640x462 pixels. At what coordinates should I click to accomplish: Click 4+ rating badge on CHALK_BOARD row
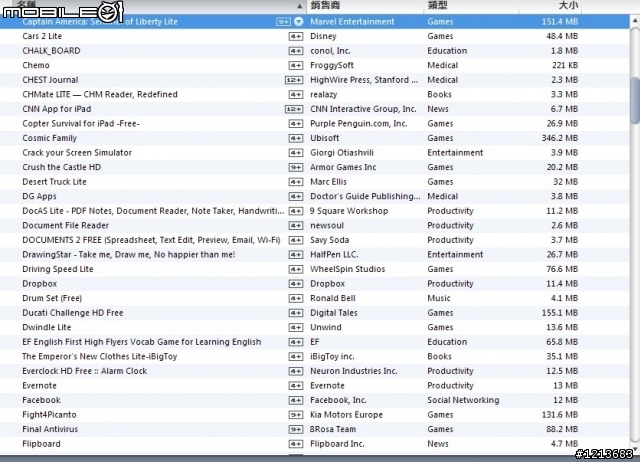pos(296,51)
